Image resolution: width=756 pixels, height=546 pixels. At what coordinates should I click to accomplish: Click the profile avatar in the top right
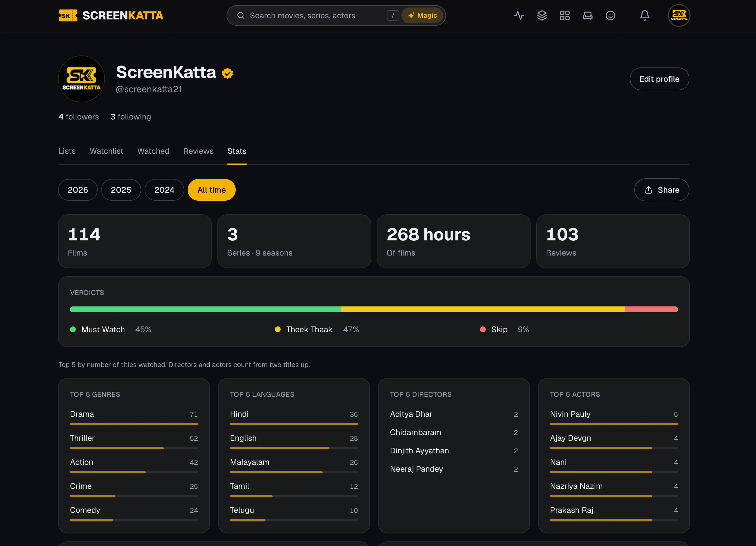(679, 15)
